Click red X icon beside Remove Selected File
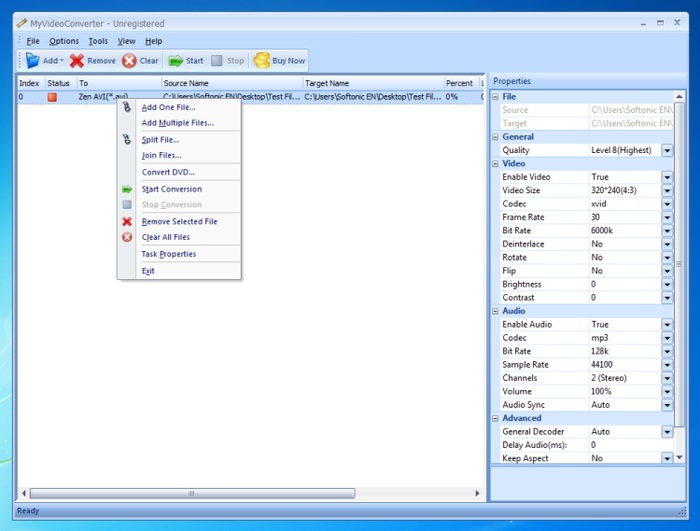This screenshot has width=700, height=531. click(127, 222)
